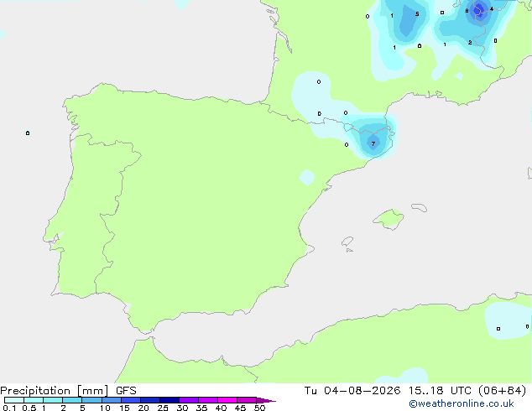Click the '10' label under the legend
The width and height of the screenshot is (532, 411).
click(x=105, y=408)
